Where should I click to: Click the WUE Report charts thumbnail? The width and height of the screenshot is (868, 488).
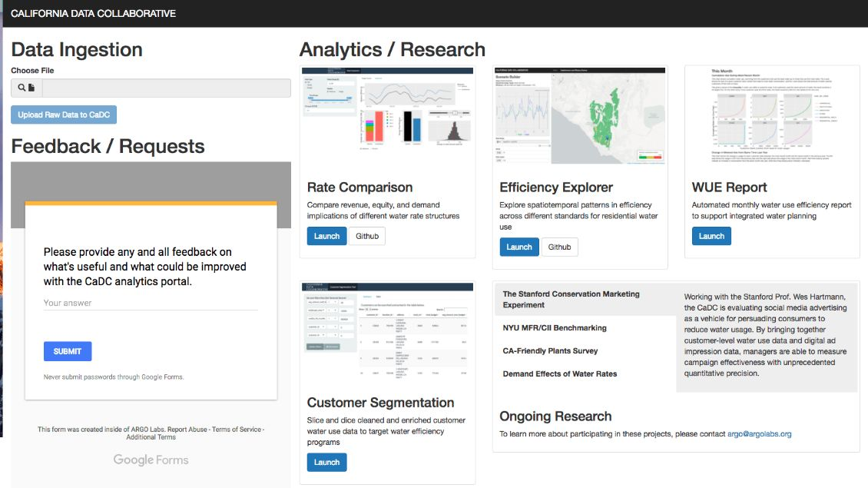pos(772,118)
